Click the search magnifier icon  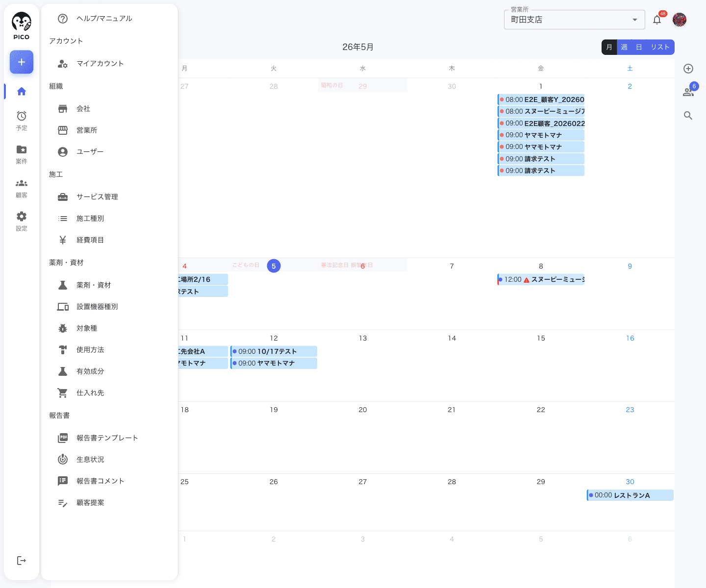tap(688, 116)
